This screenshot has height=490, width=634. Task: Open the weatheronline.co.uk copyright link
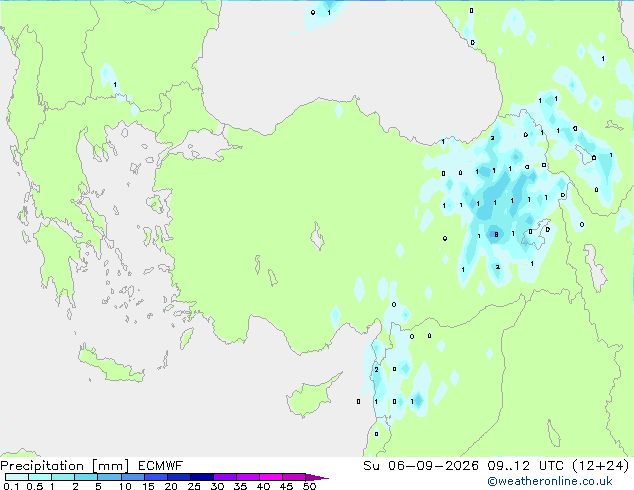[550, 481]
